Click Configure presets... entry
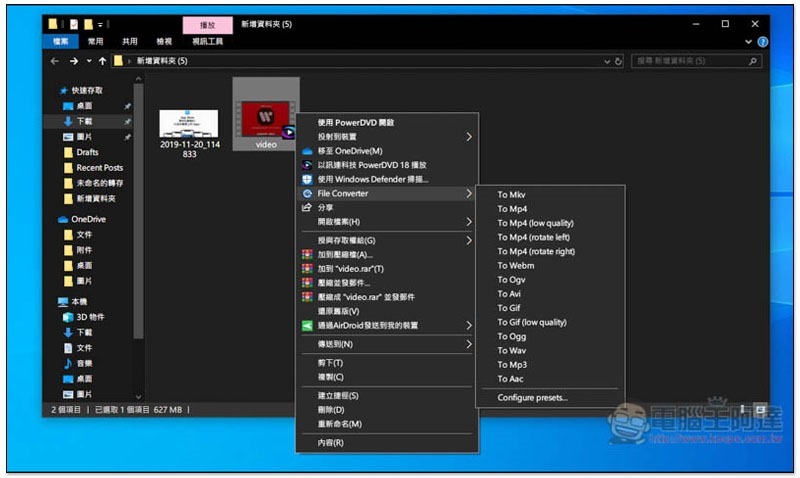Viewport: 800px width, 478px height. point(532,398)
